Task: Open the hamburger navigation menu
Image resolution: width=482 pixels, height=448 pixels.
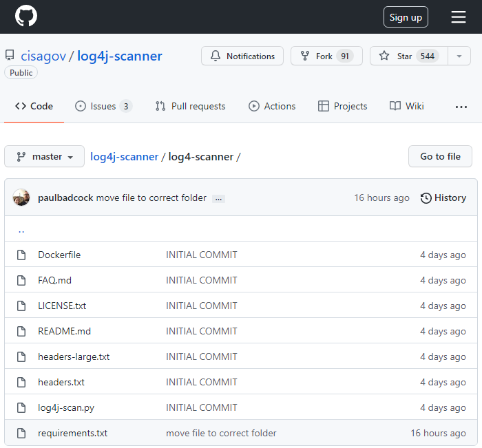Action: coord(459,17)
